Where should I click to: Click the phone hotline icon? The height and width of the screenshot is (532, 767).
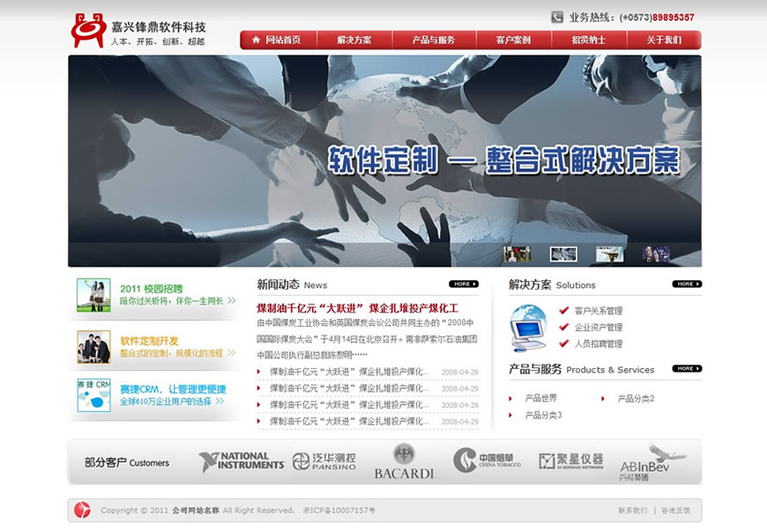(557, 17)
